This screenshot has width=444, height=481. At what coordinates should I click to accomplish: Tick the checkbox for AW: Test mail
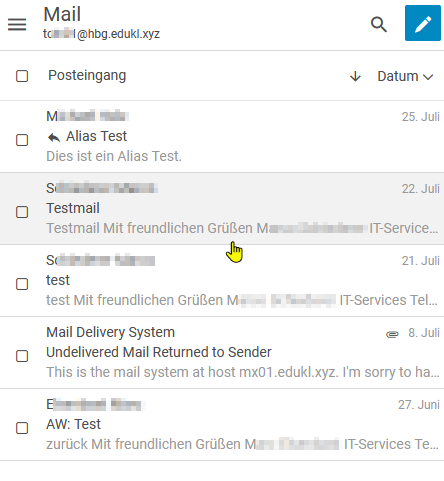pos(22,428)
